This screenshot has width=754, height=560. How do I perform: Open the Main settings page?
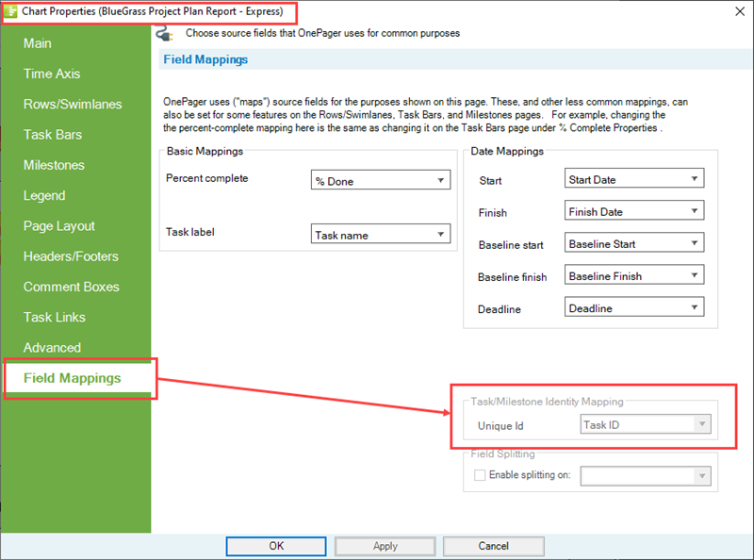[38, 43]
